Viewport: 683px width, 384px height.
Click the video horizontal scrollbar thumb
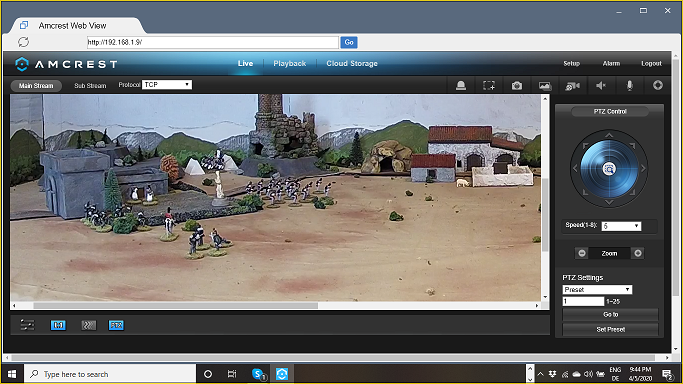click(x=176, y=306)
